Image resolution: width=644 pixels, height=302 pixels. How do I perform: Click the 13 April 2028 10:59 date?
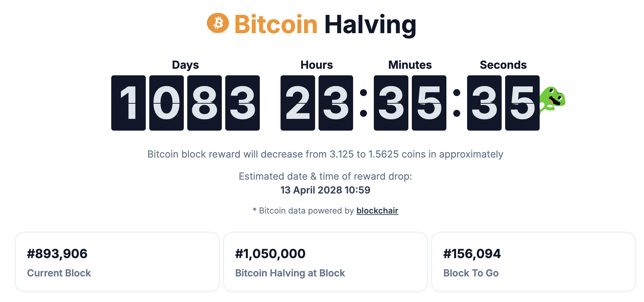[x=325, y=190]
